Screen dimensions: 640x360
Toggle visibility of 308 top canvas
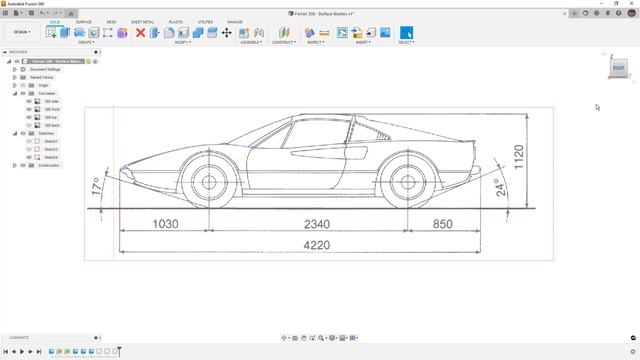tap(29, 117)
